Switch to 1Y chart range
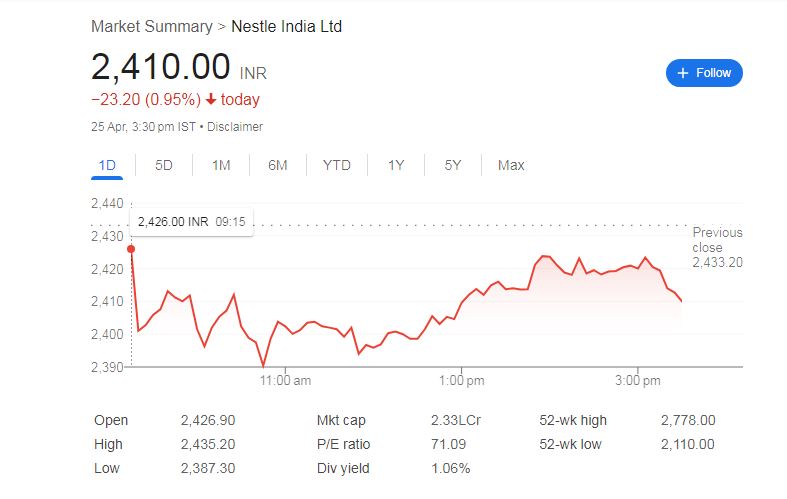This screenshot has width=787, height=499. click(396, 165)
